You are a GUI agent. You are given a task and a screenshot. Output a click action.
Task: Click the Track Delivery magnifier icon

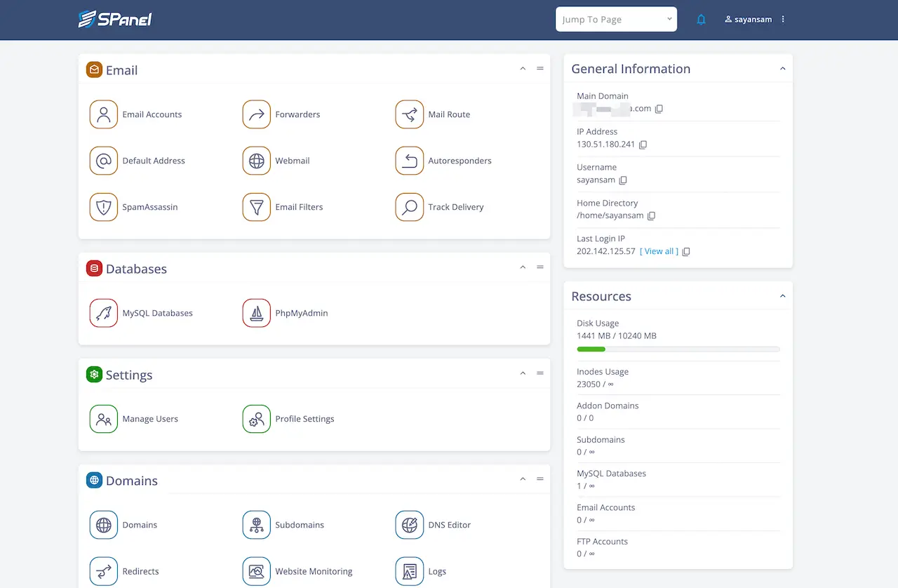click(x=410, y=207)
